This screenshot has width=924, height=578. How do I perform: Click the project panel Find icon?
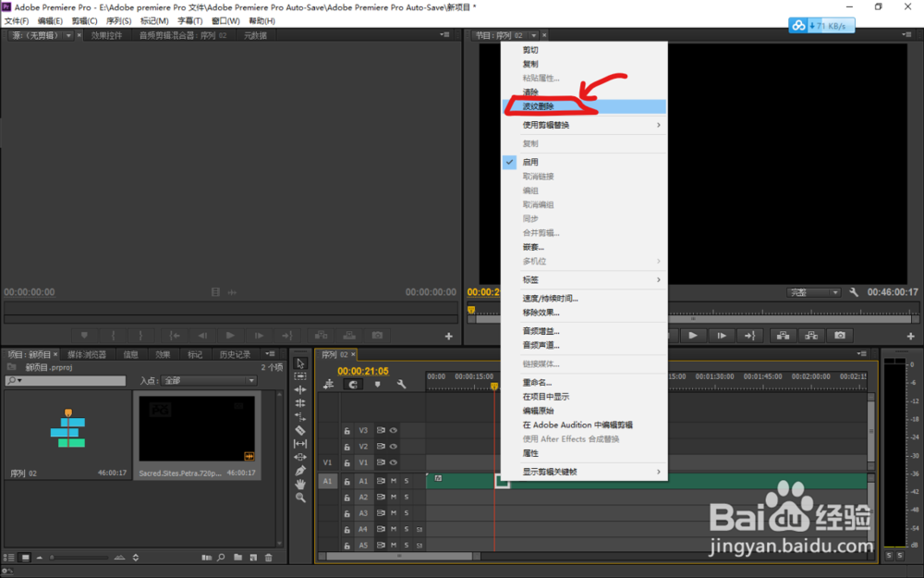point(221,558)
